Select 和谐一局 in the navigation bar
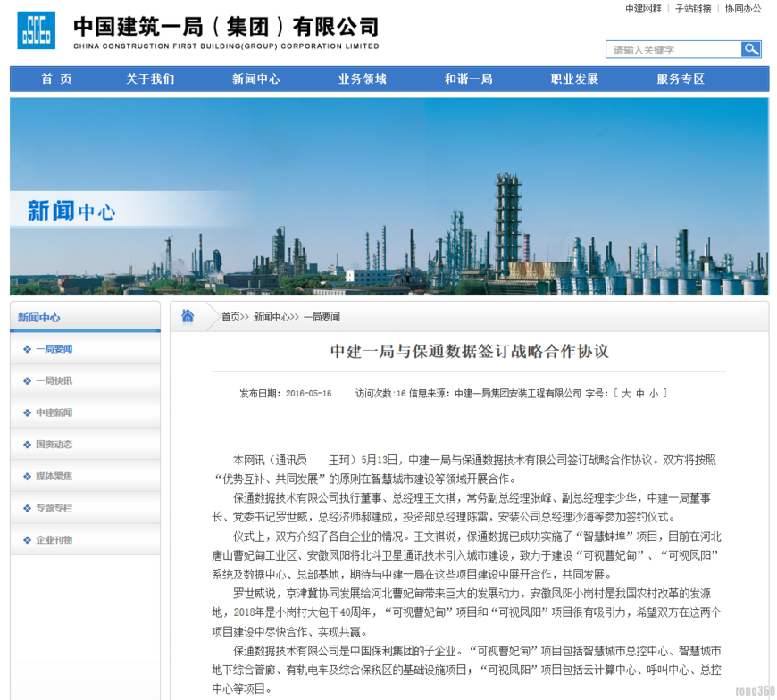The image size is (777, 700). 468,79
